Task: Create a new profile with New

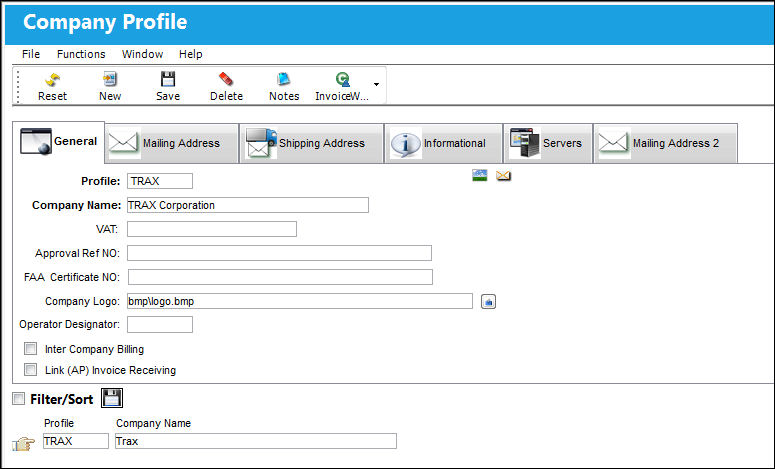Action: tap(110, 86)
